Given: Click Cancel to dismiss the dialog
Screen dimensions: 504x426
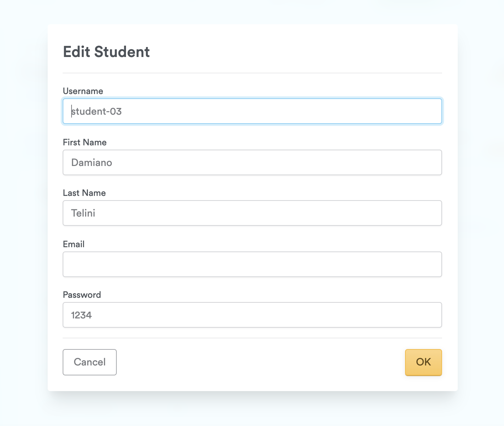Looking at the screenshot, I should coord(89,362).
